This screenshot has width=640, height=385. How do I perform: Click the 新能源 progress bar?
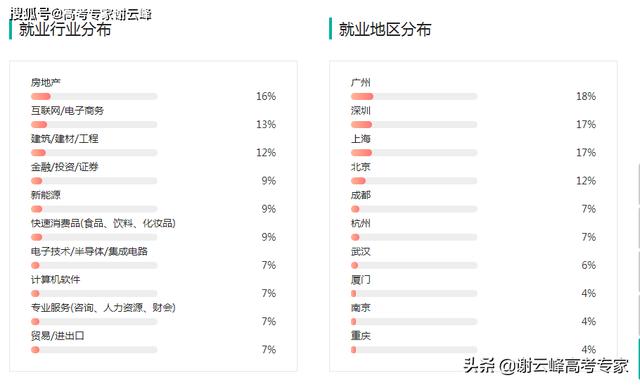tap(94, 209)
